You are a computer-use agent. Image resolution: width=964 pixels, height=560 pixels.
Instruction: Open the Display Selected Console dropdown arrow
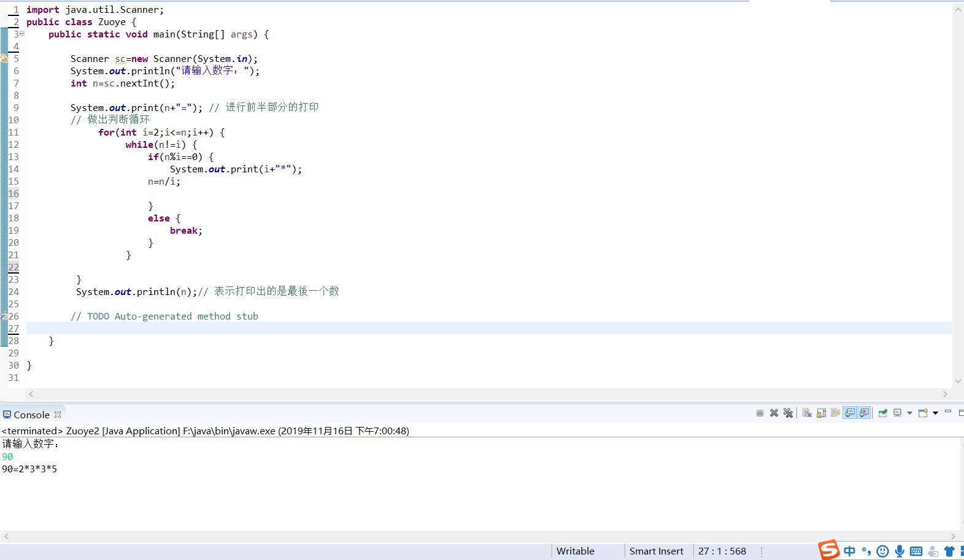click(909, 413)
